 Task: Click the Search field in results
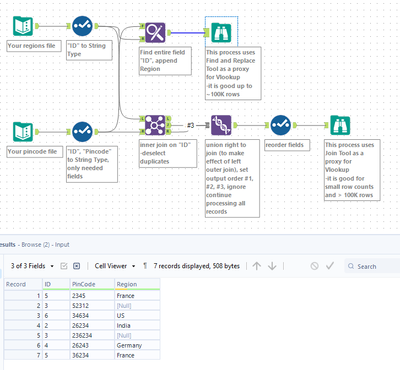pos(372,266)
